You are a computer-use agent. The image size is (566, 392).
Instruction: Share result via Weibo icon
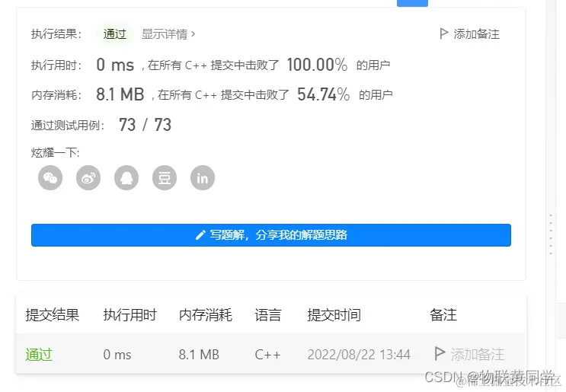pyautogui.click(x=88, y=177)
